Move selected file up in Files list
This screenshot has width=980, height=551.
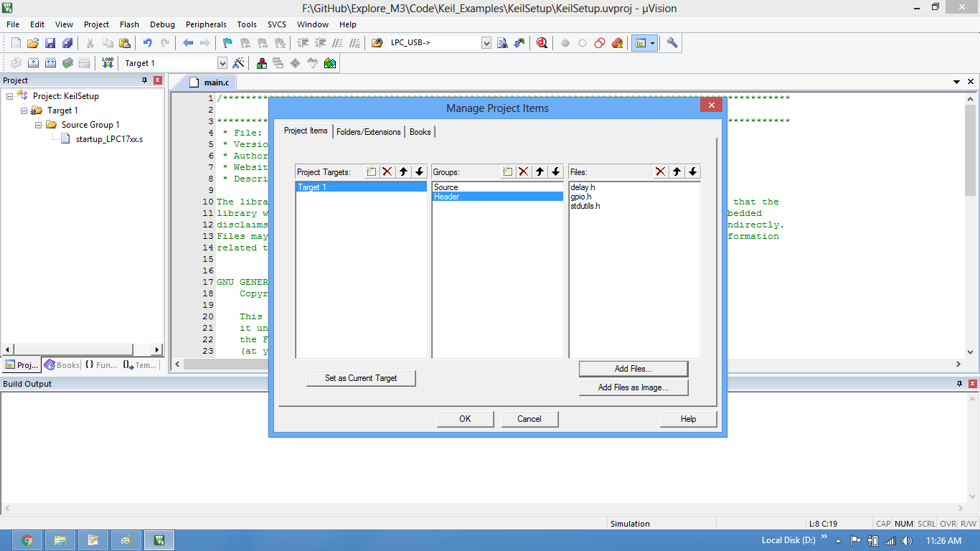point(677,172)
